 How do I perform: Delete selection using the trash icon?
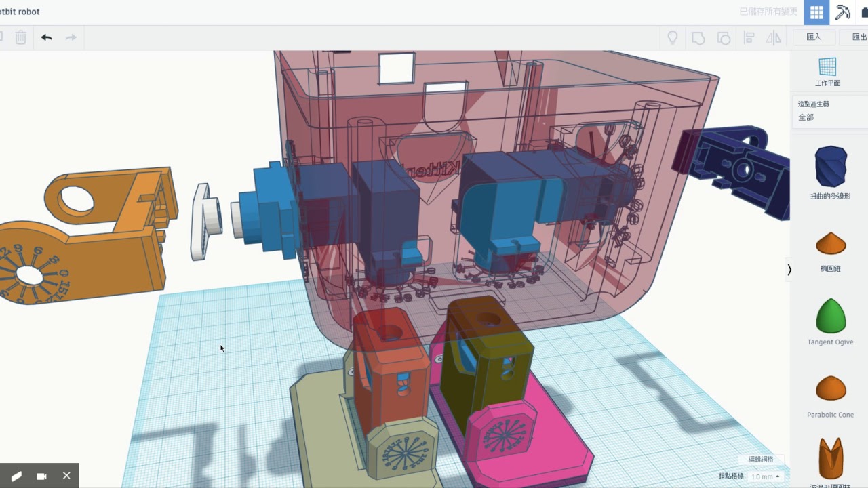(20, 37)
